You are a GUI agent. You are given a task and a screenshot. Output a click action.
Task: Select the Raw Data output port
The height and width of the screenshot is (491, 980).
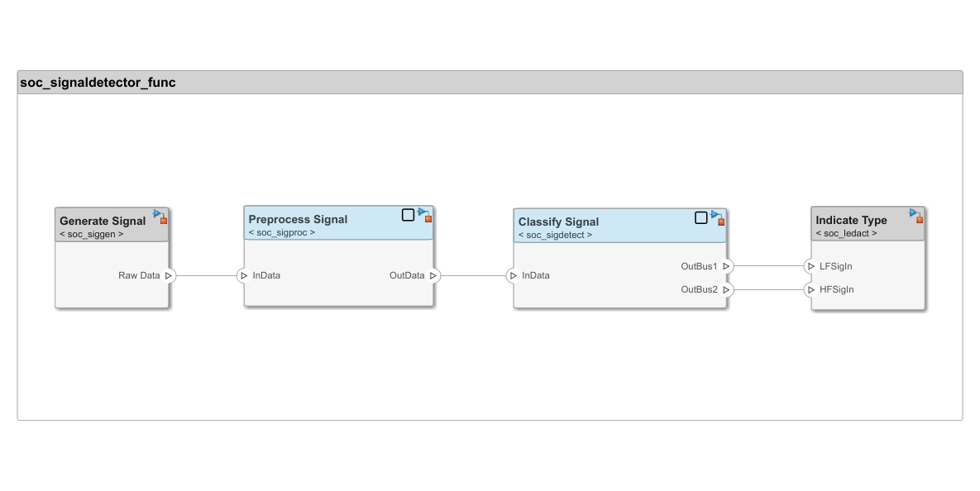(x=169, y=275)
